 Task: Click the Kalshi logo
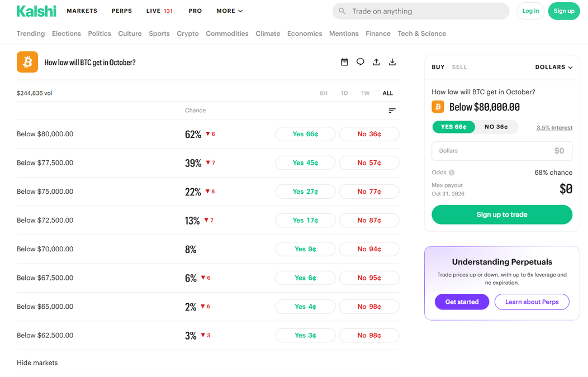pos(36,11)
